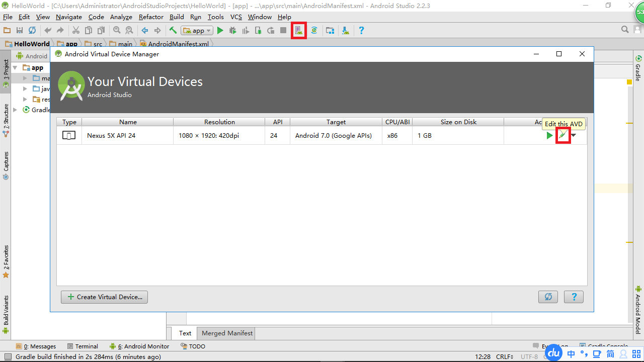Click the Stop square icon

(283, 30)
